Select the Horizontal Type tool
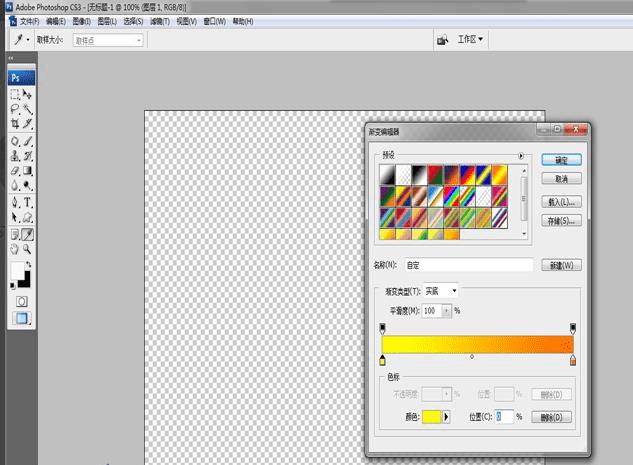The width and height of the screenshot is (633, 465). [28, 202]
